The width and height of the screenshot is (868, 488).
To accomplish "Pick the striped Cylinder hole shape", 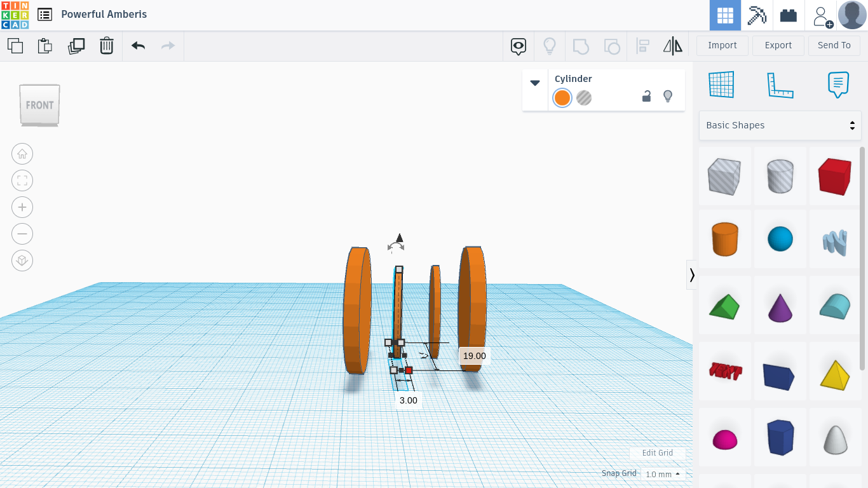I will click(780, 176).
